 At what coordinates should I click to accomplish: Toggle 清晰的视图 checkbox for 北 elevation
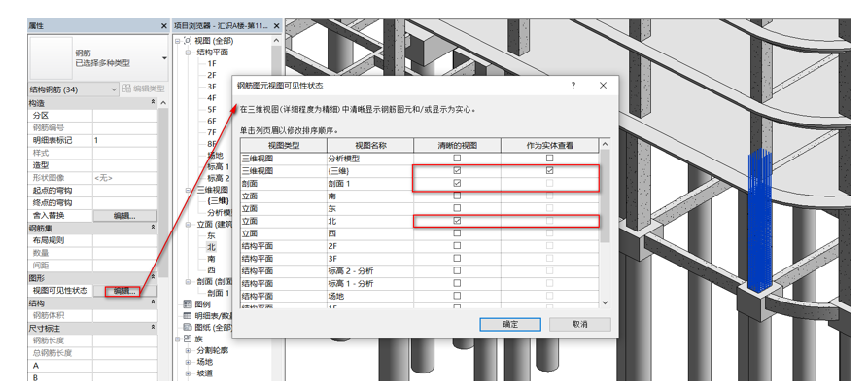457,221
